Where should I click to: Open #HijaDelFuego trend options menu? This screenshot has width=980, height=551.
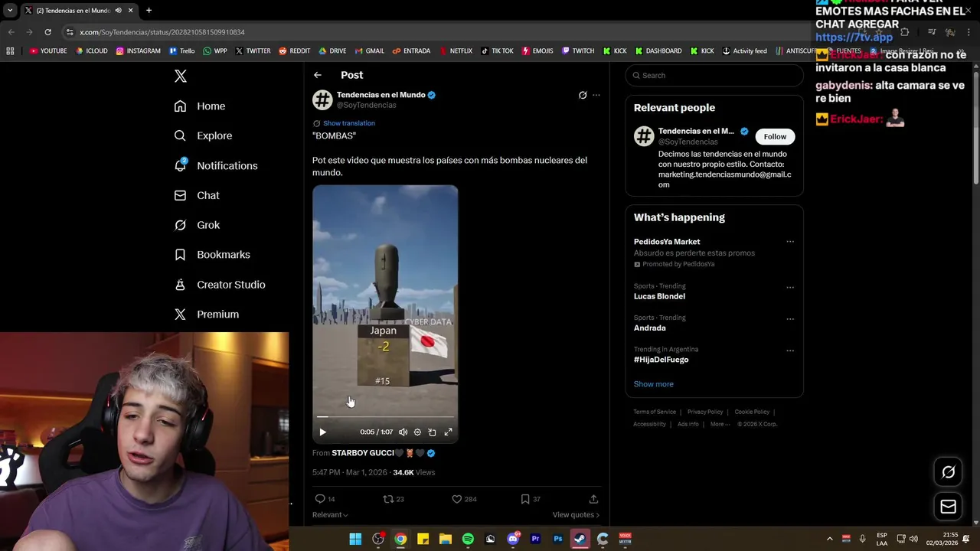[790, 350]
